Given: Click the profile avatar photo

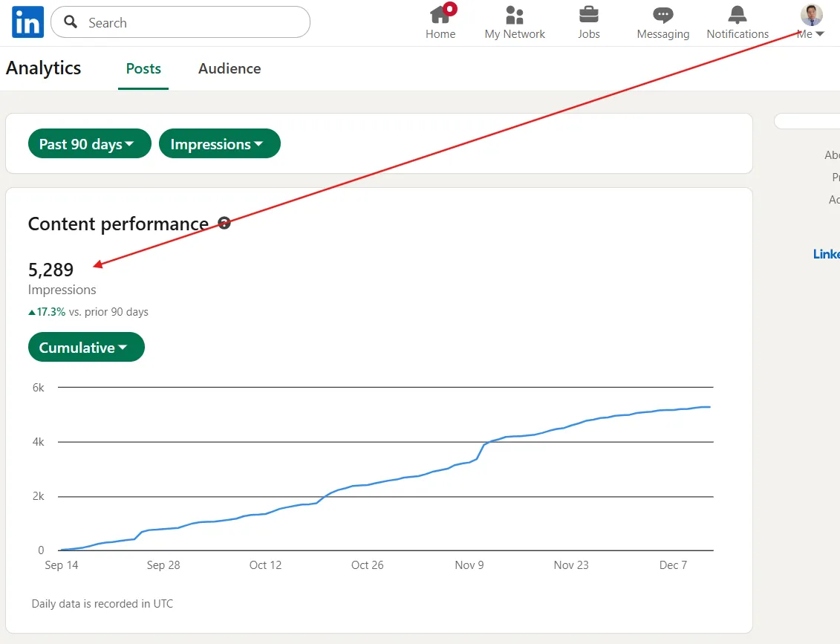Looking at the screenshot, I should click(811, 14).
